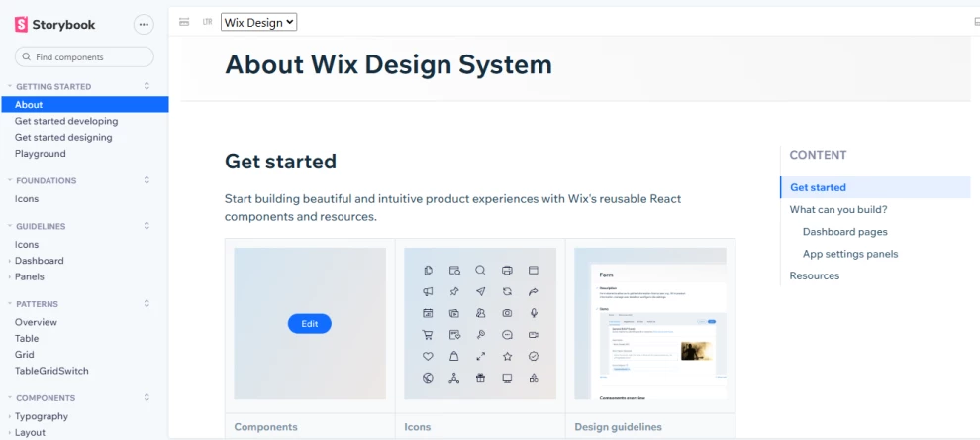Jump to Get started in CONTENT list
The width and height of the screenshot is (980, 440).
pyautogui.click(x=876, y=187)
